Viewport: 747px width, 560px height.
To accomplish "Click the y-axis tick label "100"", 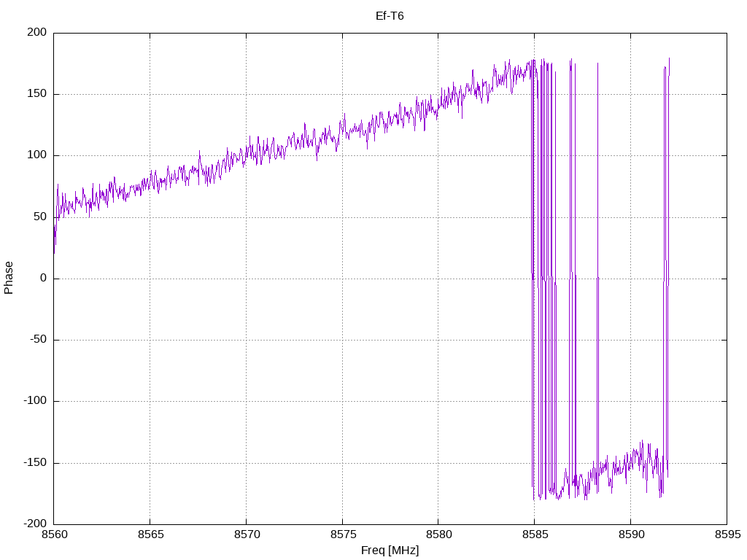I will (x=37, y=155).
